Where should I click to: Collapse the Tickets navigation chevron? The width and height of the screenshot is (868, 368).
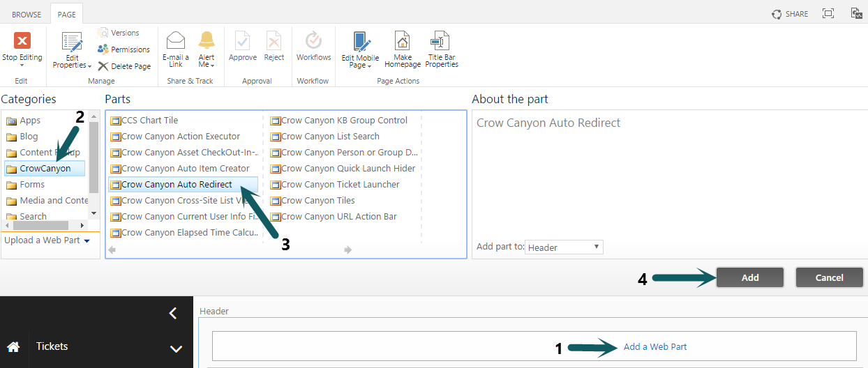pos(176,348)
